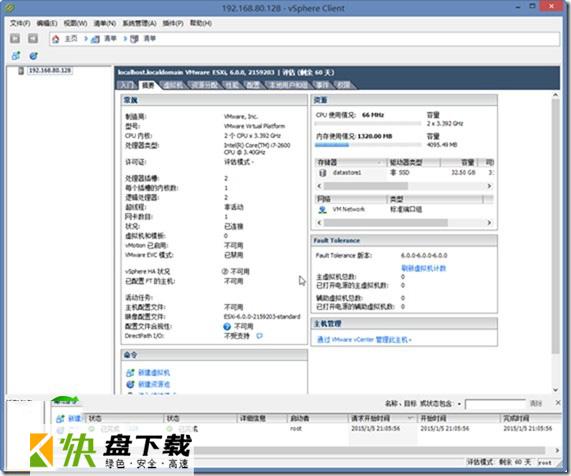
Task: Click the task filter text input field
Action: tap(496, 404)
